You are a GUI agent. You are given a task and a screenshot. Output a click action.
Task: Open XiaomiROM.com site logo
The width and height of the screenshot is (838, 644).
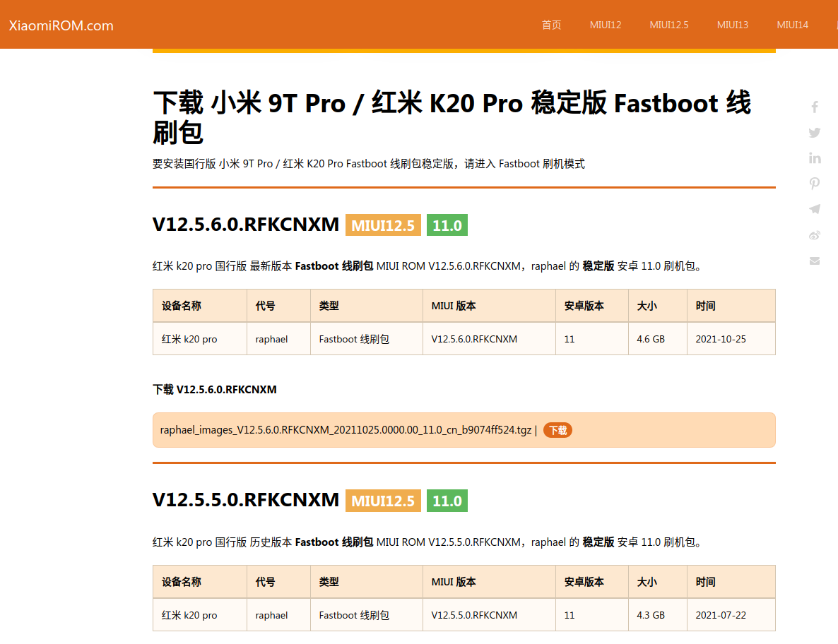[61, 25]
